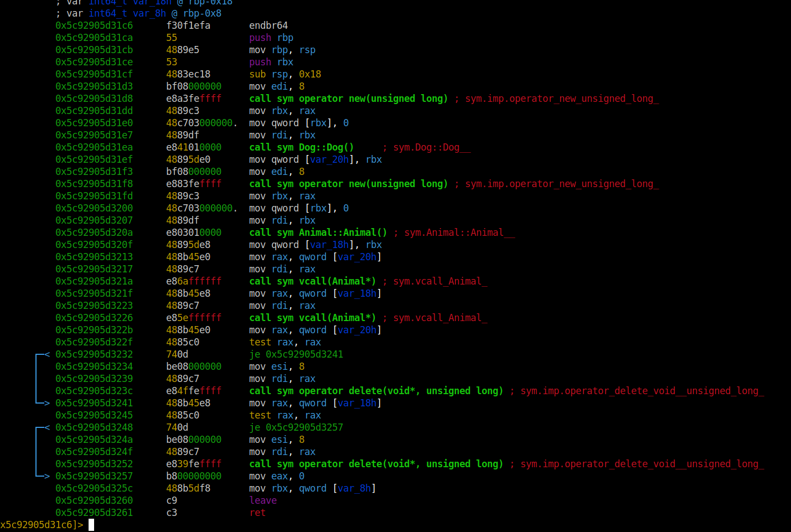
Task: Click the ret instruction
Action: coord(257,513)
